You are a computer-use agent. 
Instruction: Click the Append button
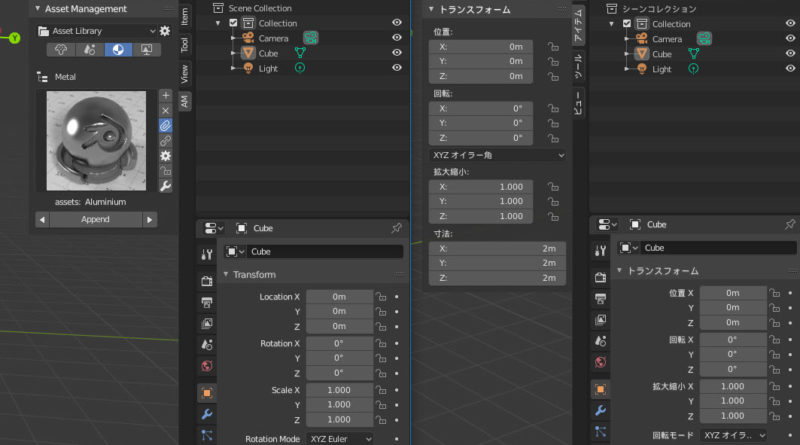pos(95,219)
